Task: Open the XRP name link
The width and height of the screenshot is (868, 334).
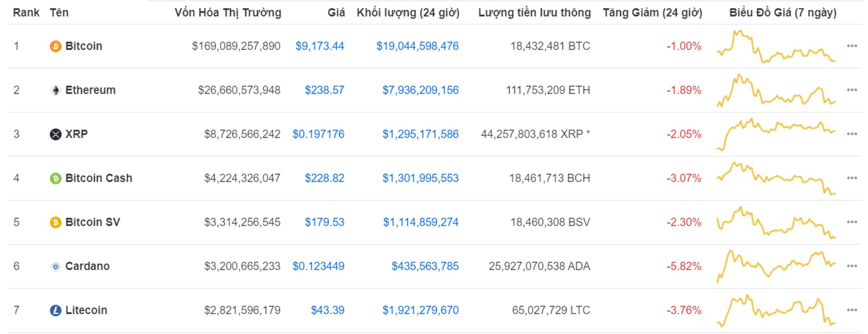Action: click(x=76, y=135)
